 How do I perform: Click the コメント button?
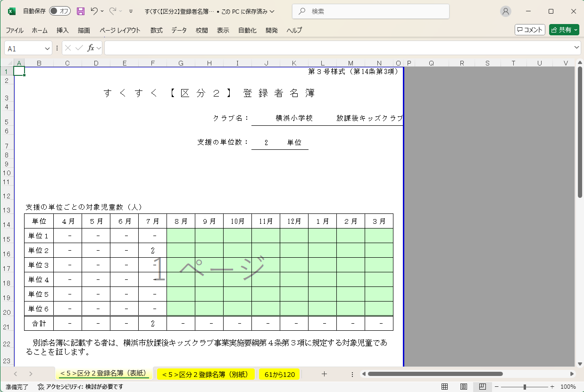[530, 30]
